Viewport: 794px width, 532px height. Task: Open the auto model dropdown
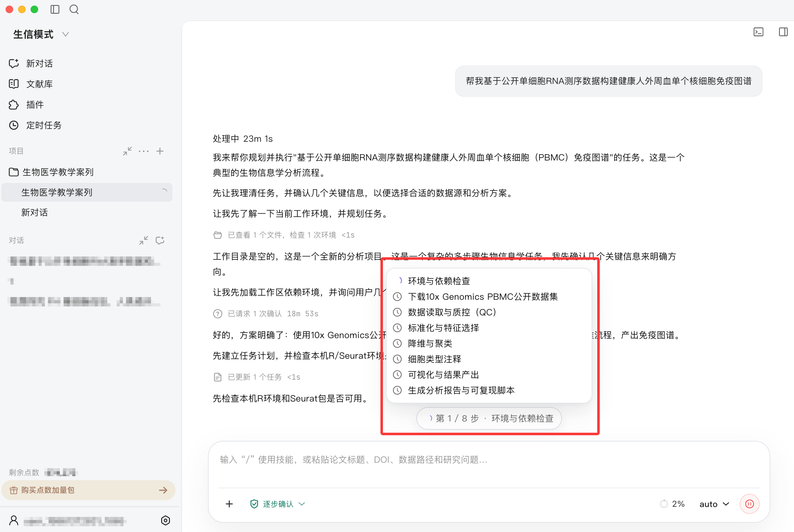(x=714, y=504)
